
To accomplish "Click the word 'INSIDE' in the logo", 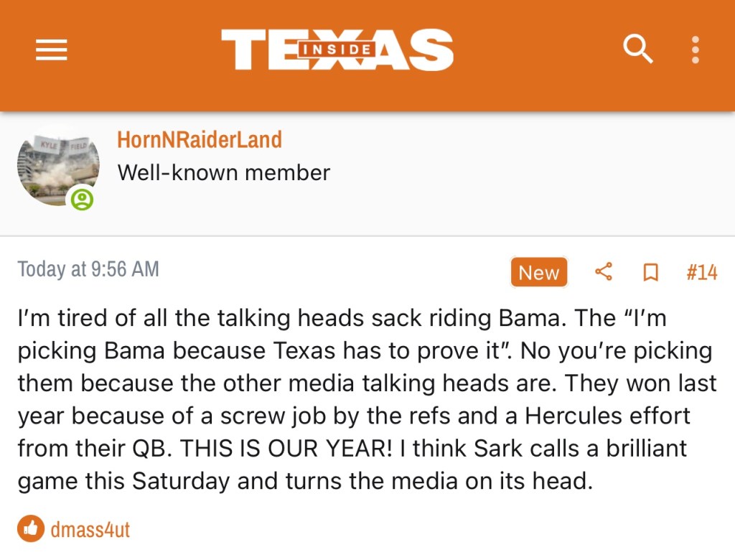I will point(337,50).
